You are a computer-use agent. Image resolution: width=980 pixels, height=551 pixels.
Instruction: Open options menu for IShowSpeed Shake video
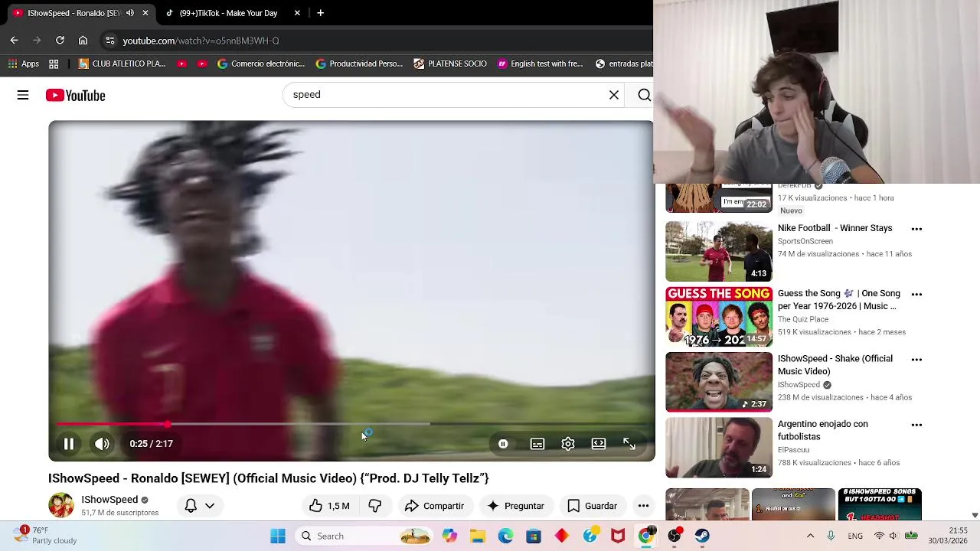coord(916,359)
